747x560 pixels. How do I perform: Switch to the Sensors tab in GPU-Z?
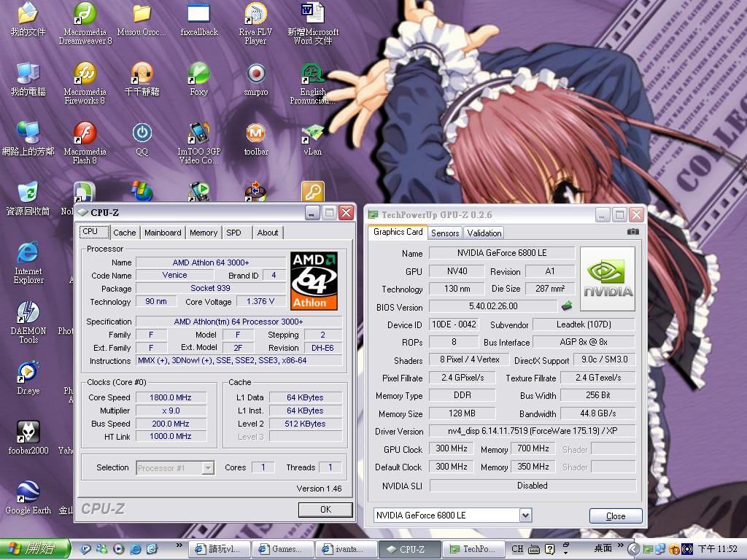pos(445,233)
